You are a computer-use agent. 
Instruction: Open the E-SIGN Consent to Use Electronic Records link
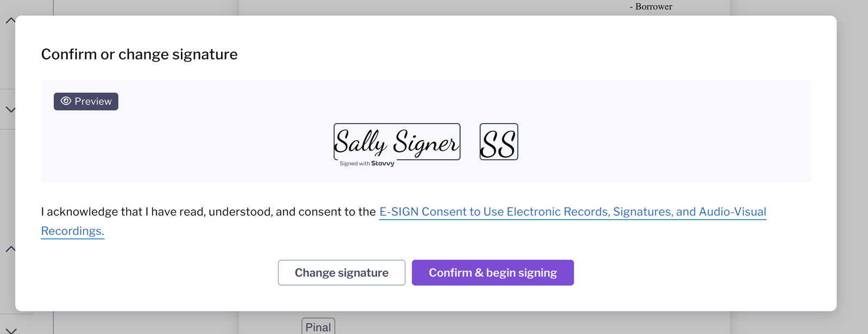(x=573, y=212)
